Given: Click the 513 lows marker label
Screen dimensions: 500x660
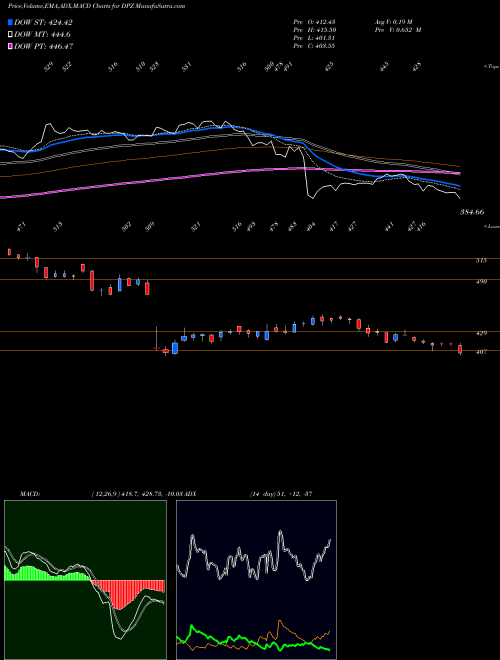Looking at the screenshot, I should coord(58,227).
